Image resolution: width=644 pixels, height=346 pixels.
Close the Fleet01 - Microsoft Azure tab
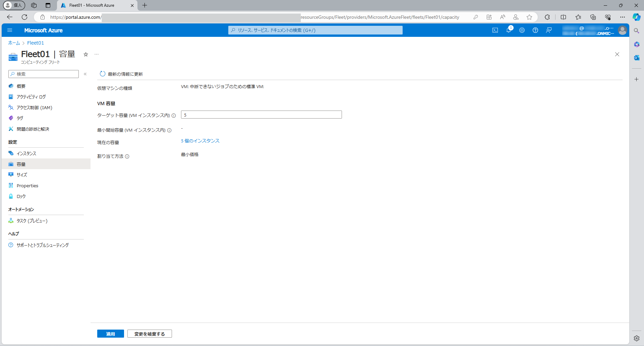[132, 5]
